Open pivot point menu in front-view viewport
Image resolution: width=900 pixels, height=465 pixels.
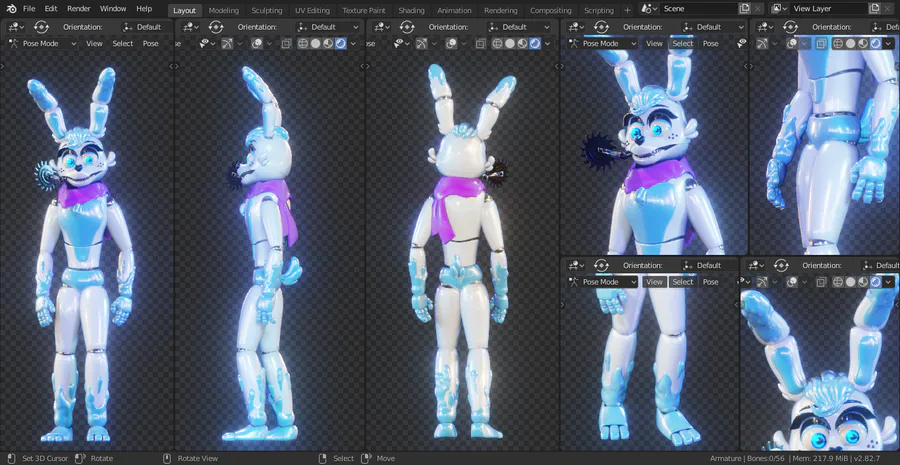pos(41,27)
